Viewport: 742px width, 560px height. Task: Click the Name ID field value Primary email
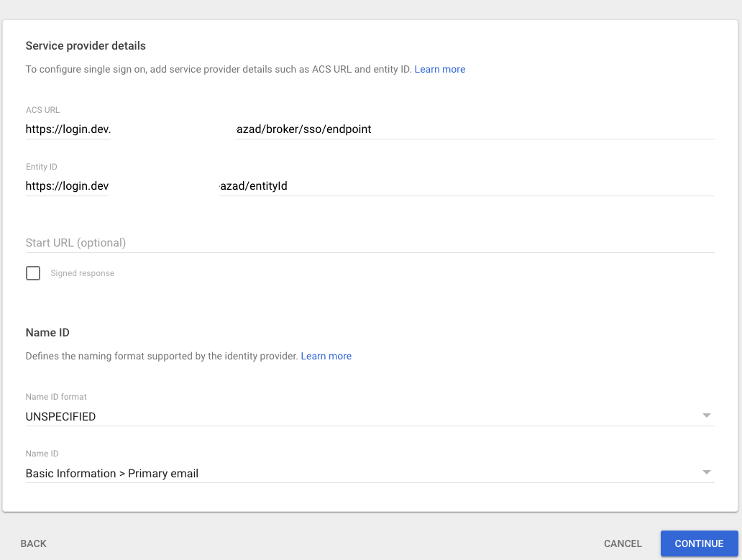[111, 473]
